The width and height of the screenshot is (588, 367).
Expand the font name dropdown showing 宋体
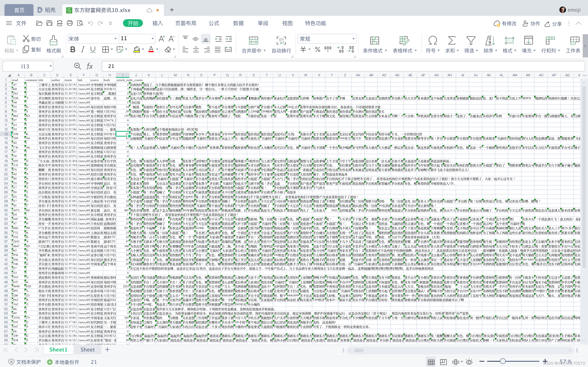pos(115,39)
